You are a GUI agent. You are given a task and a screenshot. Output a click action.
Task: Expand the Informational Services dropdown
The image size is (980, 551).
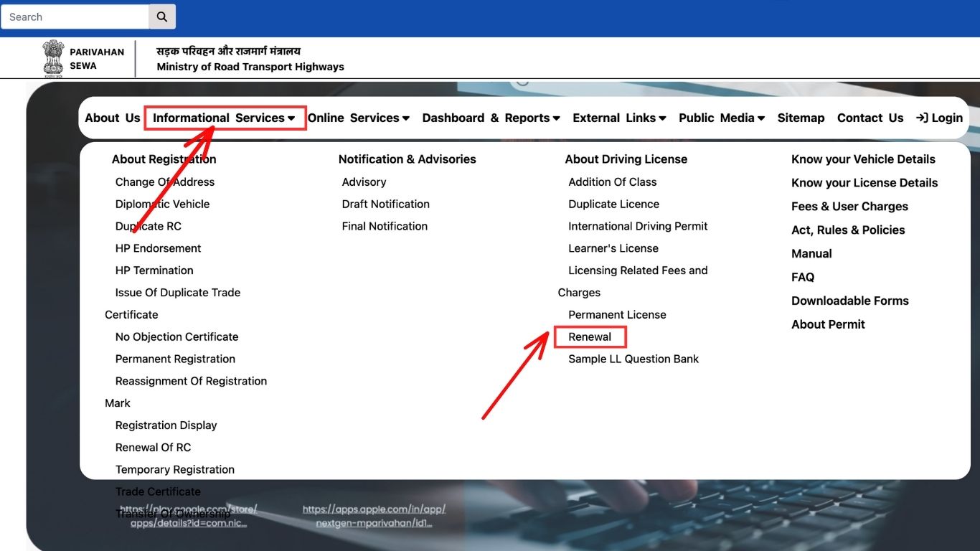[224, 118]
